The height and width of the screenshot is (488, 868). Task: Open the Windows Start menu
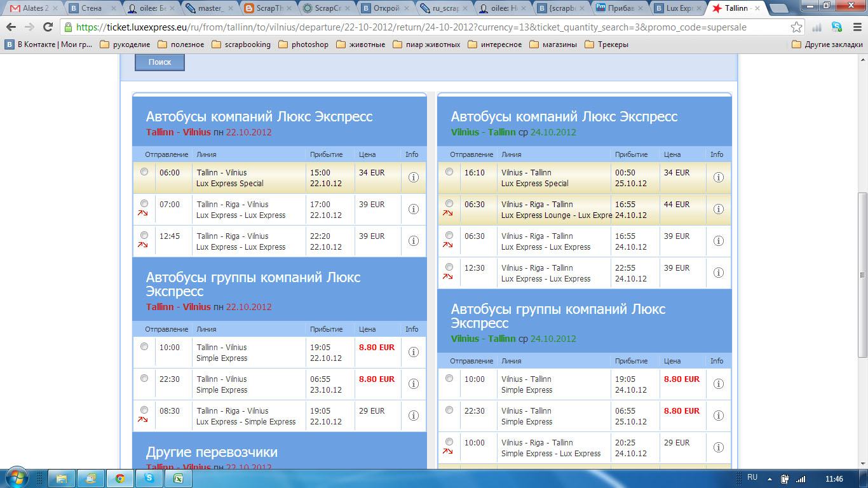coord(16,477)
